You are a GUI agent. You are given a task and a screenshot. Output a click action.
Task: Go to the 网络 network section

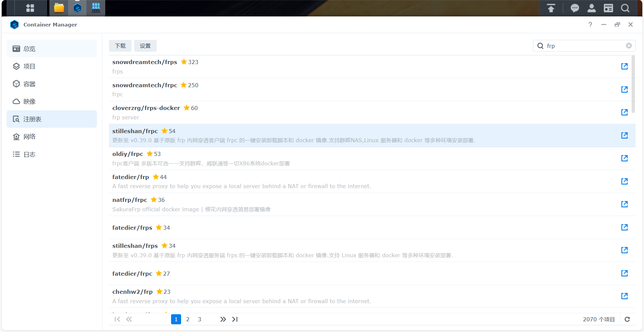(52, 136)
